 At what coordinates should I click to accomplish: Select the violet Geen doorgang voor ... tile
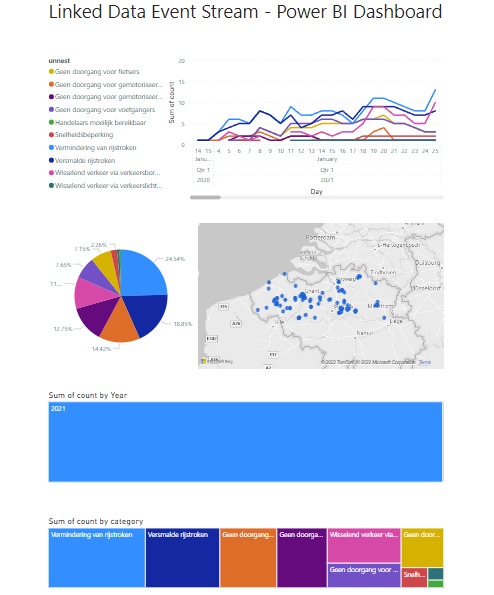[x=364, y=575]
